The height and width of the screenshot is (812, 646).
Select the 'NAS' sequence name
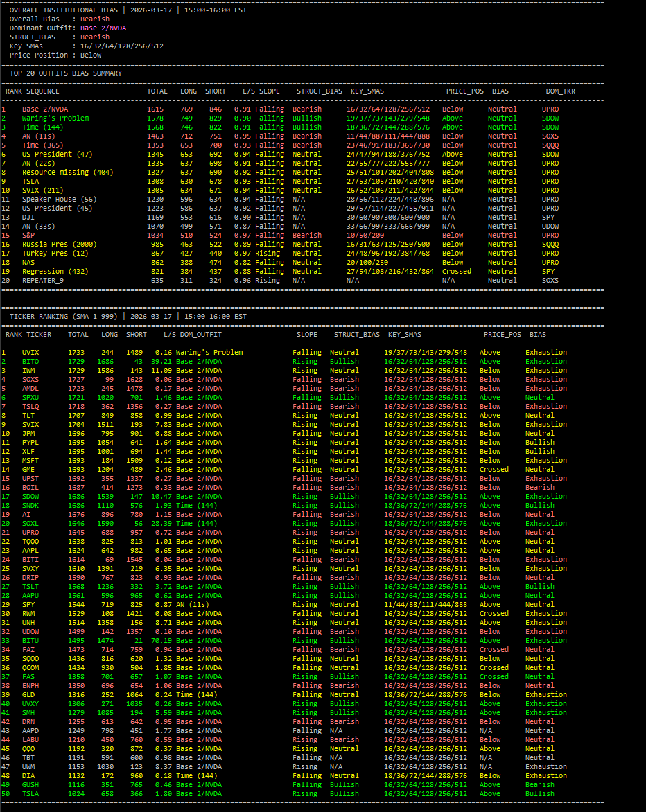pyautogui.click(x=28, y=262)
